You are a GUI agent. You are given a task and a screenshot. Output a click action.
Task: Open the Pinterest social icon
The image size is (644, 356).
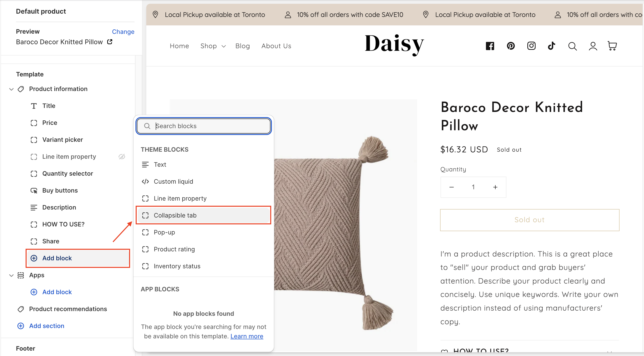[510, 46]
